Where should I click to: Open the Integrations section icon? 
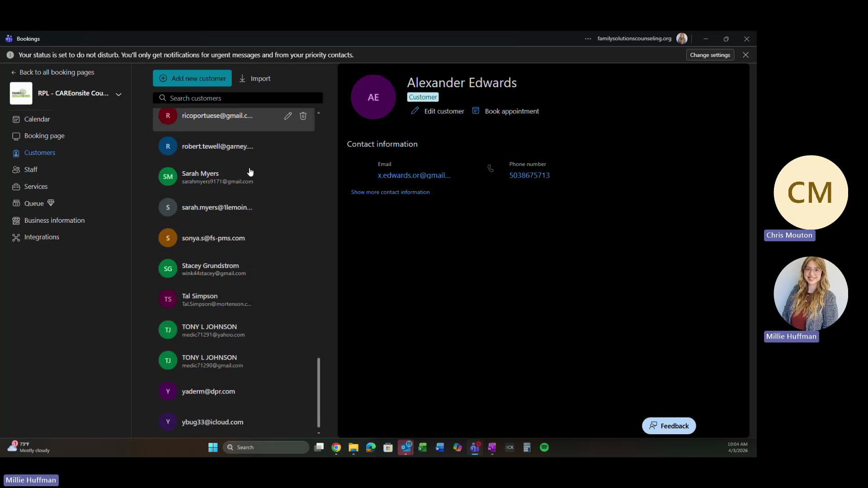click(16, 237)
